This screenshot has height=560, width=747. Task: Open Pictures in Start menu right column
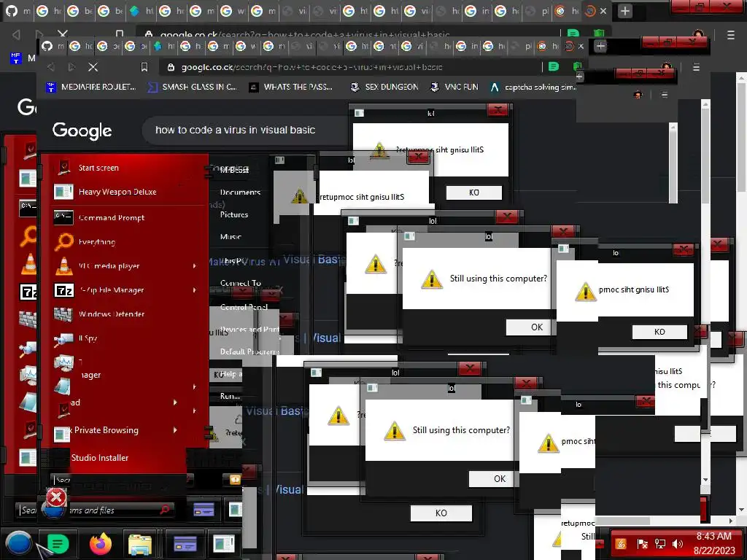point(234,215)
